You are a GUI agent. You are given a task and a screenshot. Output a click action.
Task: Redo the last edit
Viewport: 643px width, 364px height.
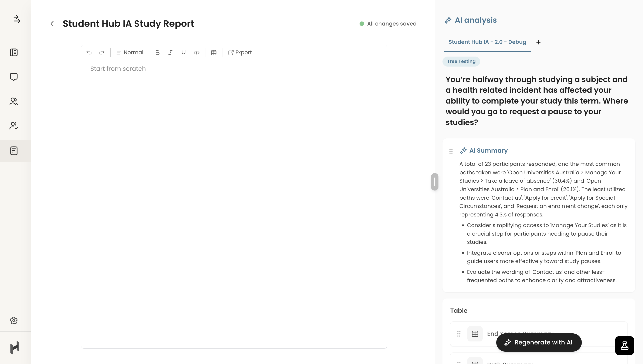click(102, 53)
